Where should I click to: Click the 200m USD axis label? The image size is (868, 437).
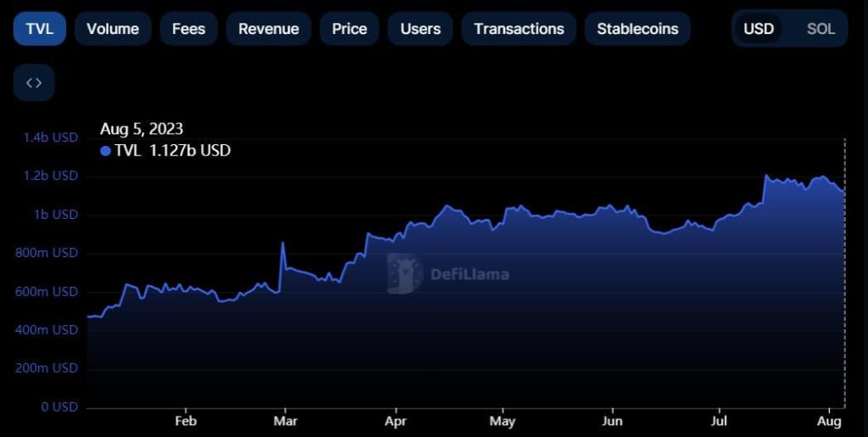tap(47, 368)
